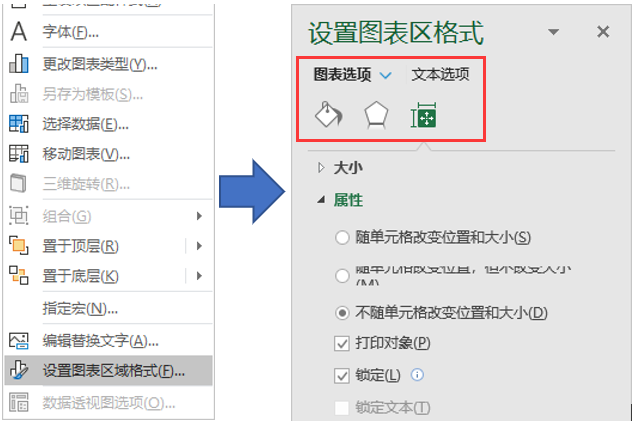The image size is (632, 423).
Task: Click the pivot chart options icon
Action: point(19,402)
